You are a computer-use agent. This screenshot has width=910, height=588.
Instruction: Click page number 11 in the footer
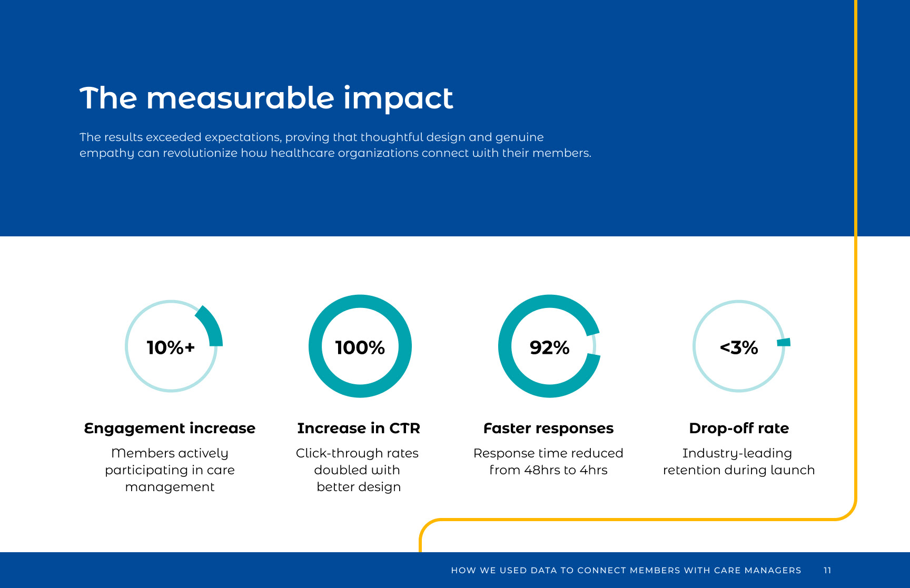(x=827, y=570)
